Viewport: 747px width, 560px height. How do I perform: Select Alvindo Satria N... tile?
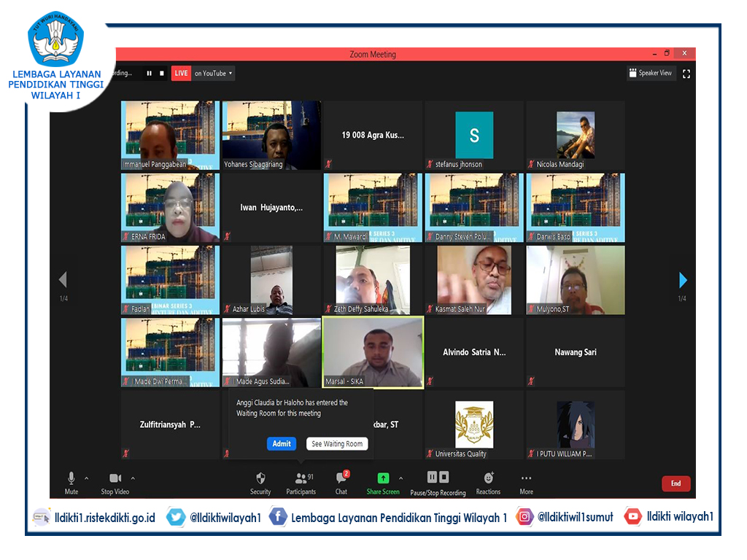tap(474, 352)
